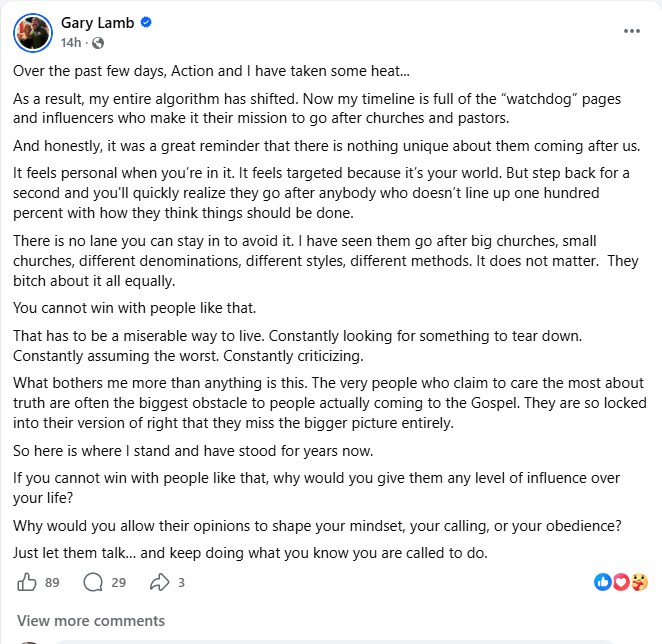
Task: Click the 29 comments count
Action: (x=118, y=582)
